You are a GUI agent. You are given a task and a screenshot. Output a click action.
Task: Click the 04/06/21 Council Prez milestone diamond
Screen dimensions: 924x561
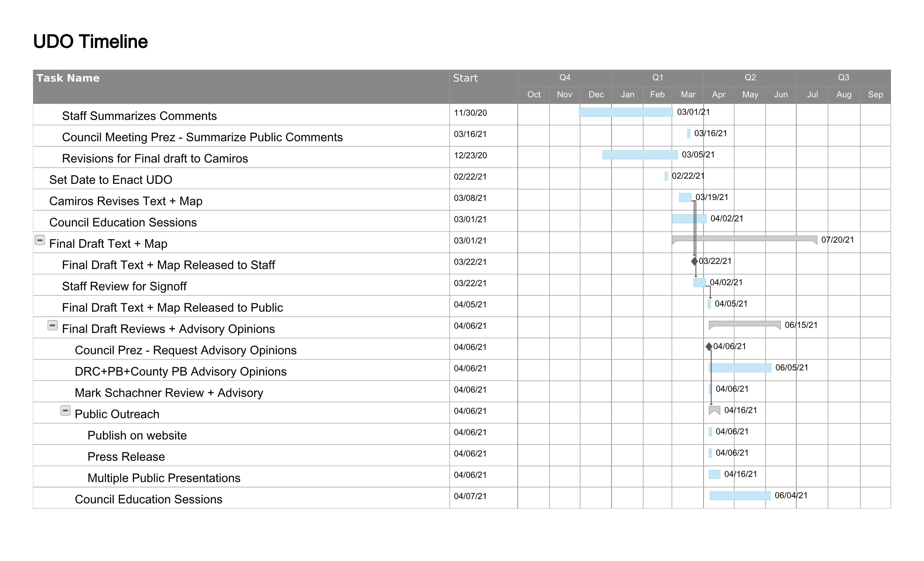point(709,346)
